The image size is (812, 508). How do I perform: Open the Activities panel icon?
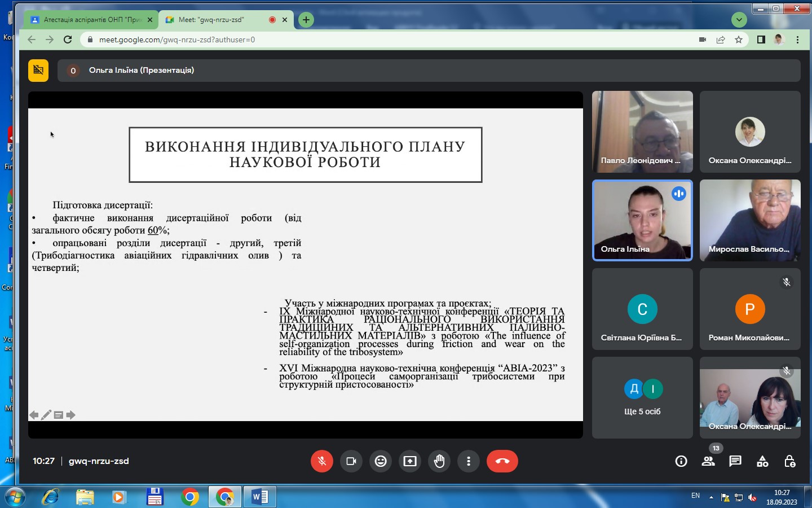(x=762, y=461)
